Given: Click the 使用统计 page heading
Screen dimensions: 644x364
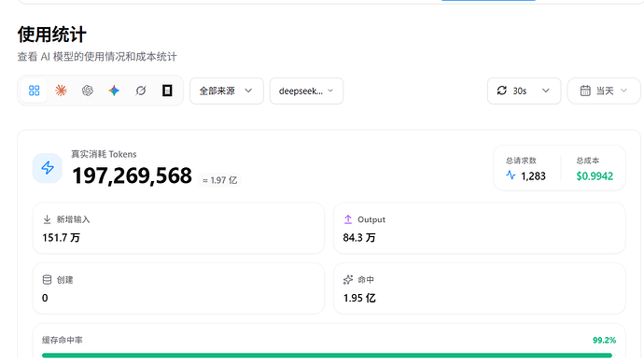Looking at the screenshot, I should pos(51,35).
